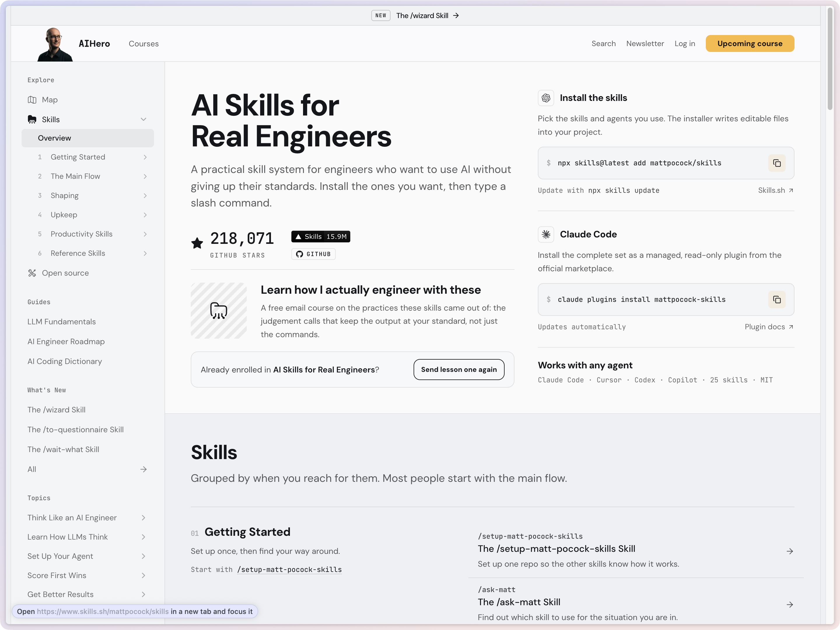Click Send lesson one again button
Screen dimensions: 840x630
point(459,370)
